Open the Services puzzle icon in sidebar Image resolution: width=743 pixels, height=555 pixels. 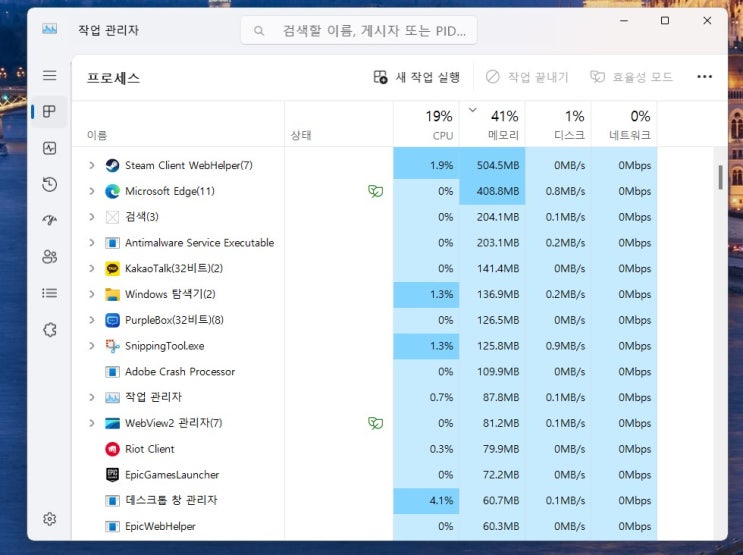tap(49, 329)
